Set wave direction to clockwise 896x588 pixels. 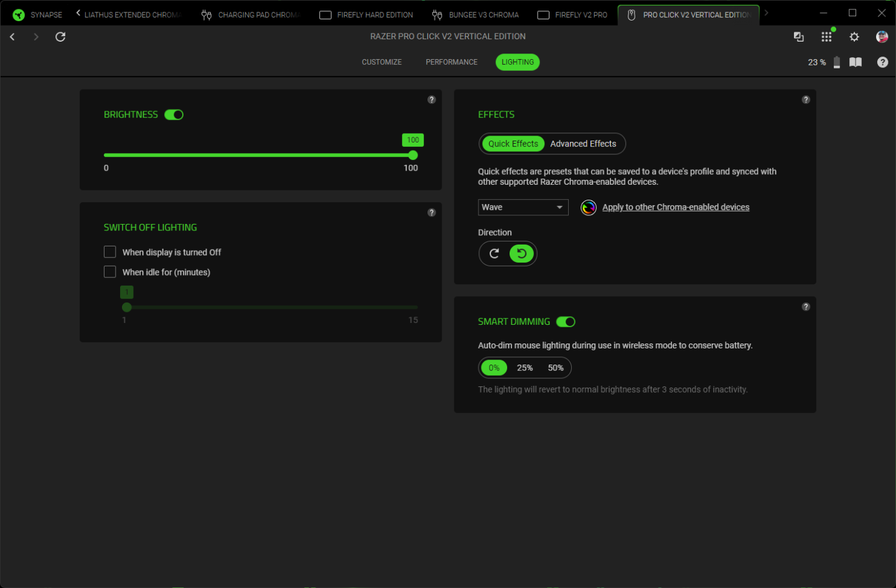494,254
